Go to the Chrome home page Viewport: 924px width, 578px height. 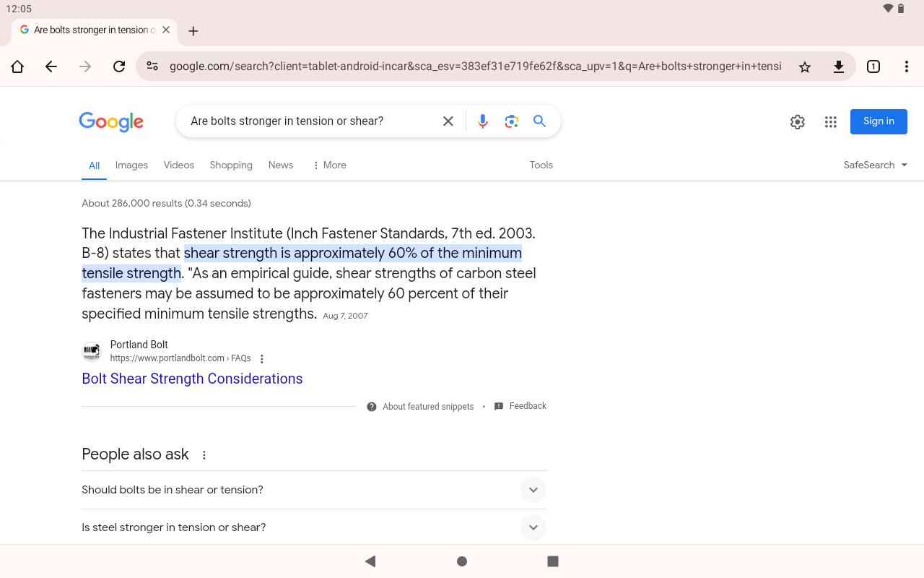click(x=17, y=66)
